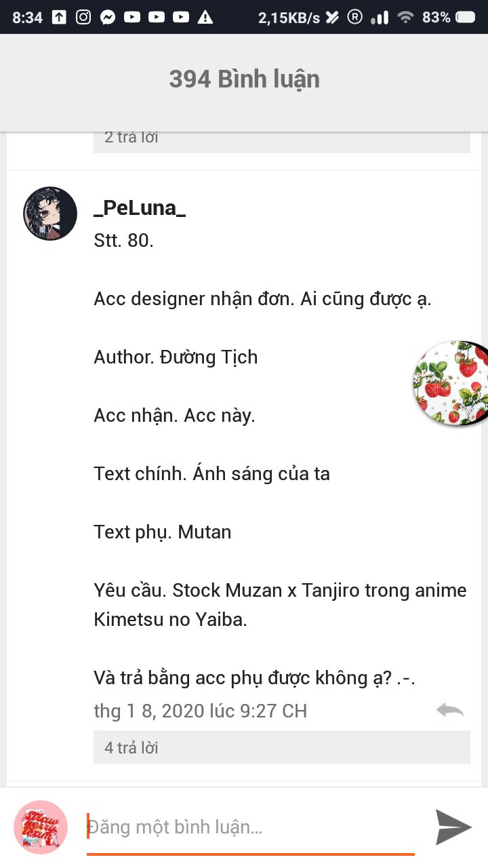This screenshot has height=868, width=488.
Task: Tap the upload arrow status icon
Action: [60, 17]
